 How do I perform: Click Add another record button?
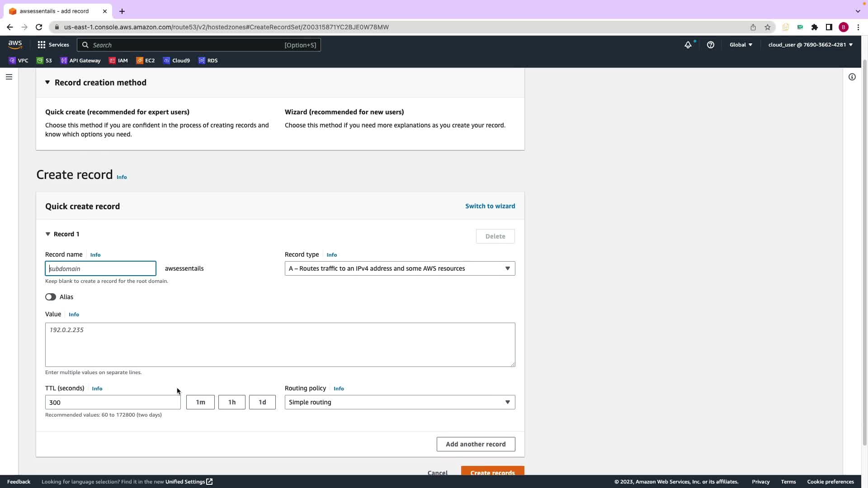coord(476,444)
